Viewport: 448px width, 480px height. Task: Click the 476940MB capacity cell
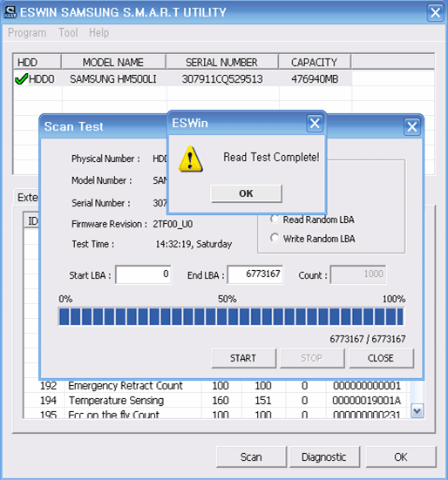(315, 79)
